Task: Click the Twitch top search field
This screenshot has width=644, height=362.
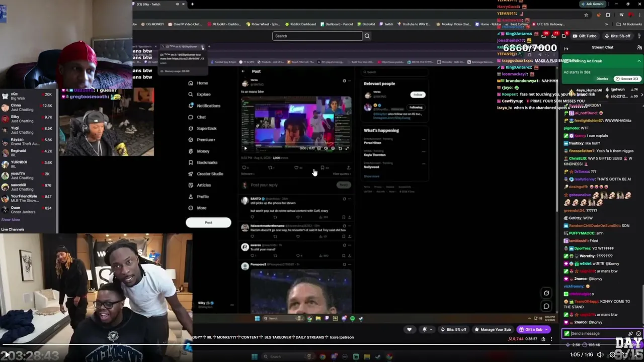Action: 317,36
